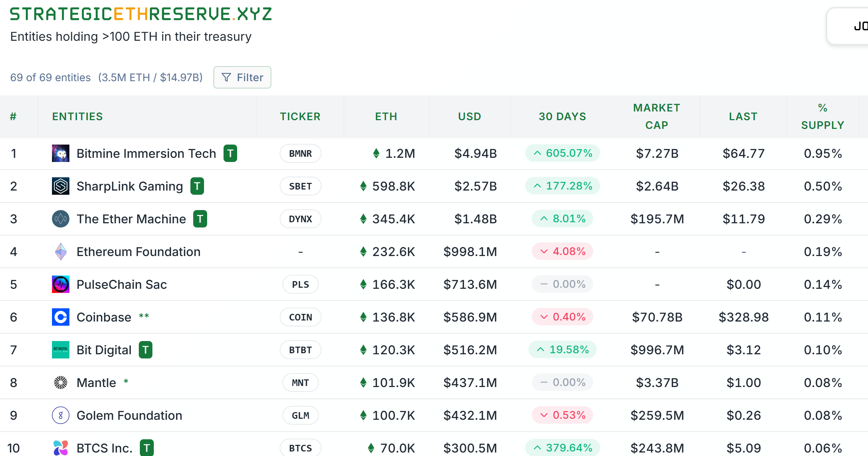Viewport: 868px width, 456px height.
Task: Sort by the % SUPPLY column header
Action: tap(823, 116)
